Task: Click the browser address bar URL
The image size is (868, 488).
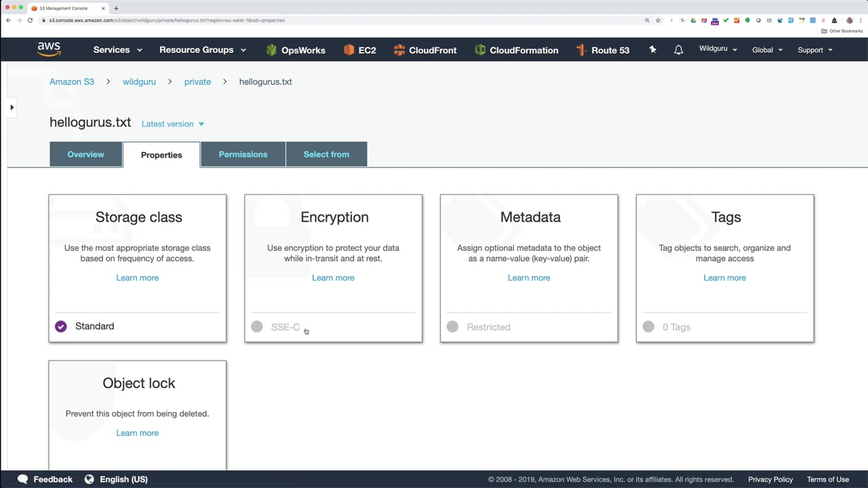Action: (167, 20)
